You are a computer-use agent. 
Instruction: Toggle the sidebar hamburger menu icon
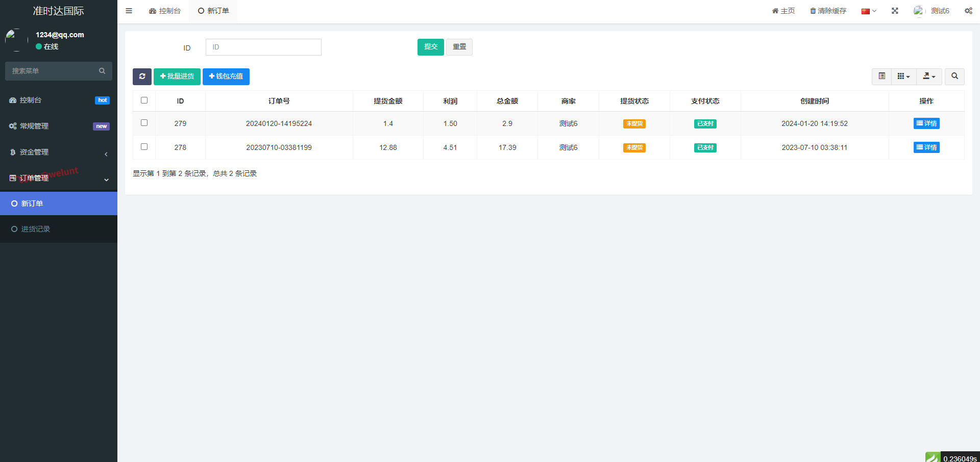(129, 11)
